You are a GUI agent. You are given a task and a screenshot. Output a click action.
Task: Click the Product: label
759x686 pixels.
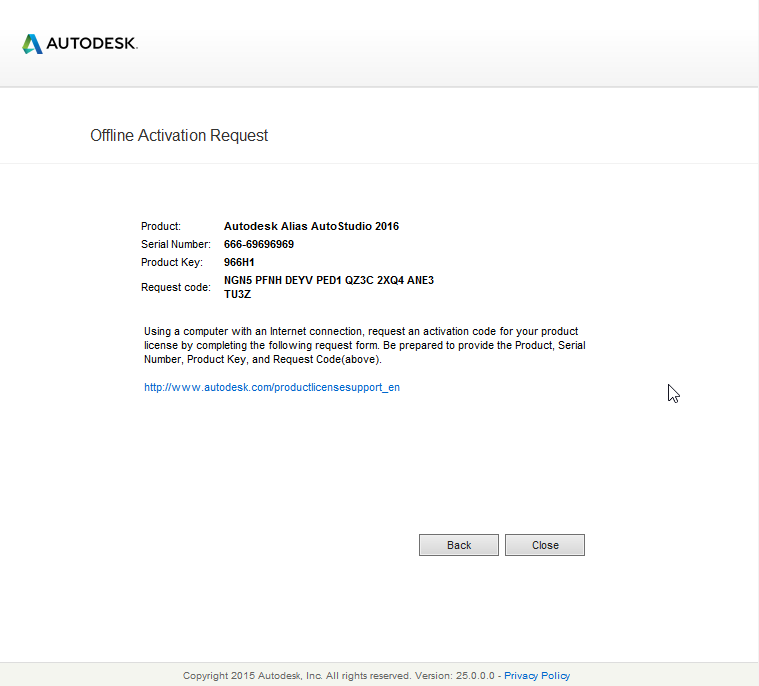[x=161, y=226]
